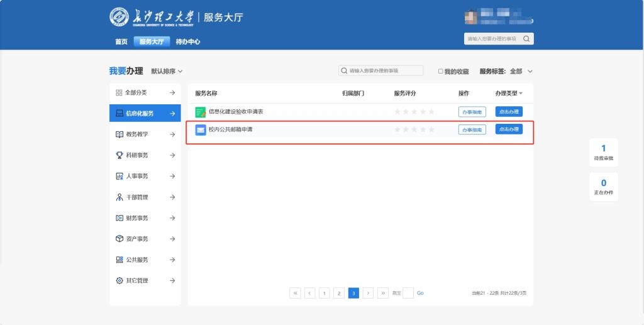Click the 人事事务 category icon
644x325 pixels.
pyautogui.click(x=119, y=176)
